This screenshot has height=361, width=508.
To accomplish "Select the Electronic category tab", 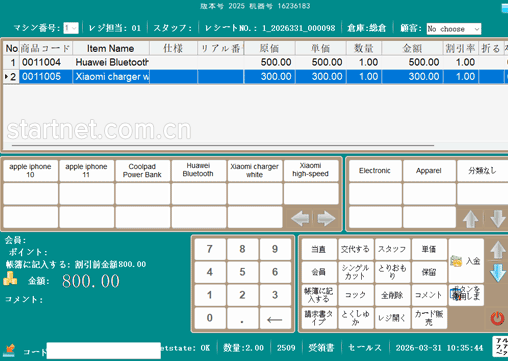I will (x=375, y=171).
